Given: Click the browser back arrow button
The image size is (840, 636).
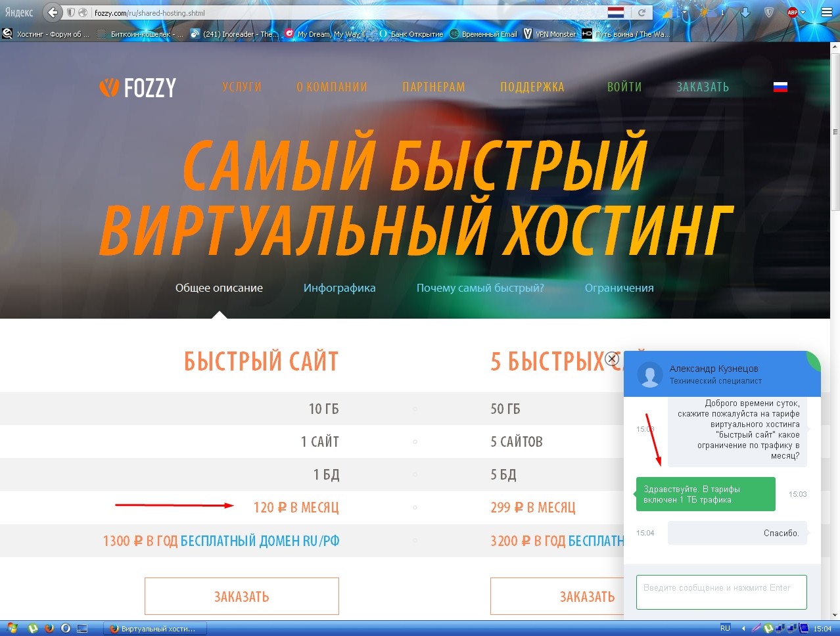Looking at the screenshot, I should point(53,12).
